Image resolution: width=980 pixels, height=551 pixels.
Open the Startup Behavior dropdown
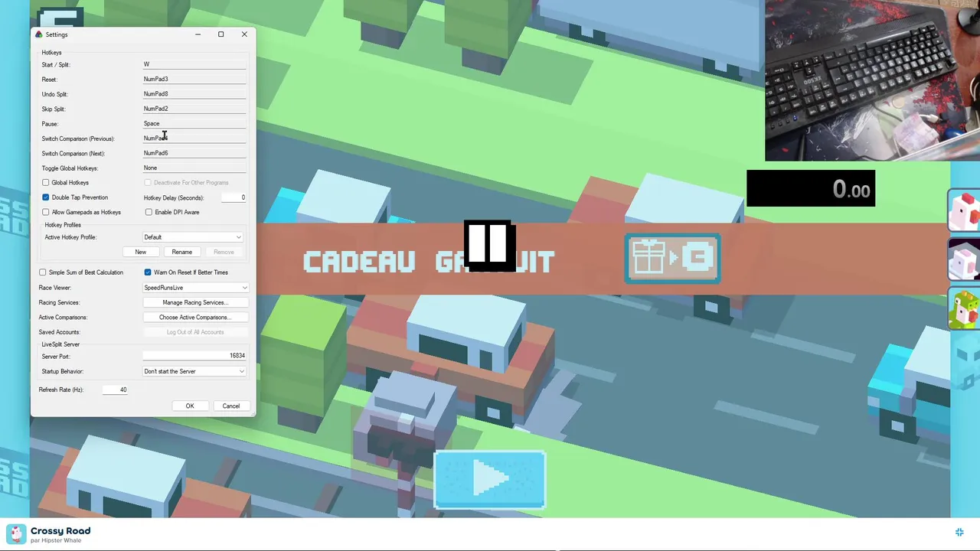194,371
